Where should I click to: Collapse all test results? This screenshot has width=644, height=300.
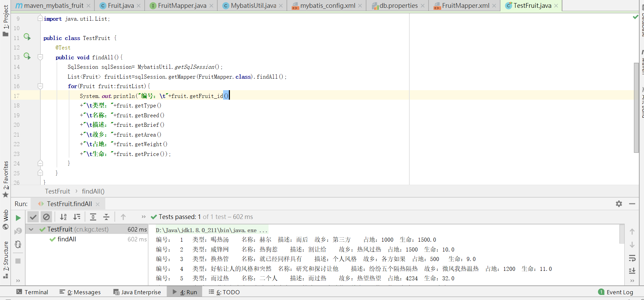point(106,217)
